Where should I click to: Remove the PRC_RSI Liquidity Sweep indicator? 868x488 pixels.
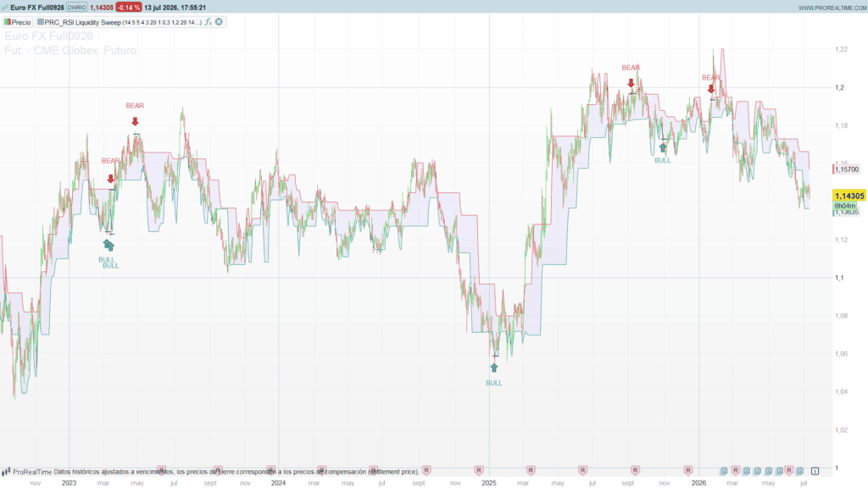tap(220, 22)
